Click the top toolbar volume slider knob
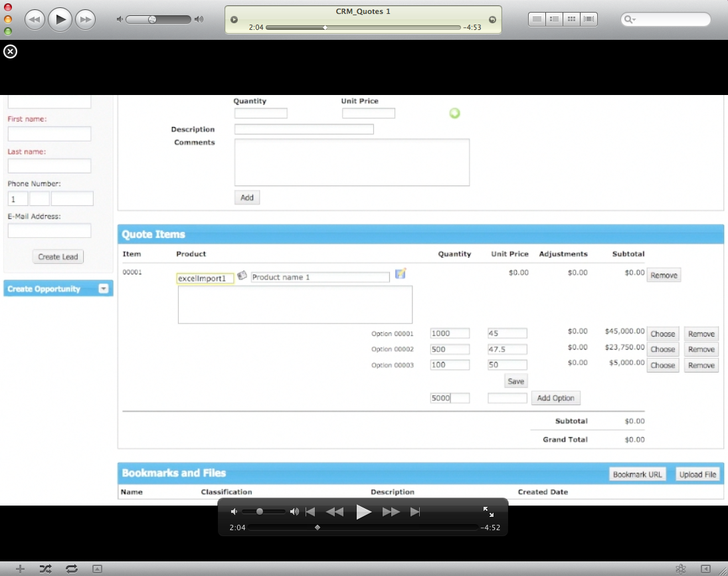The height and width of the screenshot is (576, 728). pyautogui.click(x=152, y=19)
